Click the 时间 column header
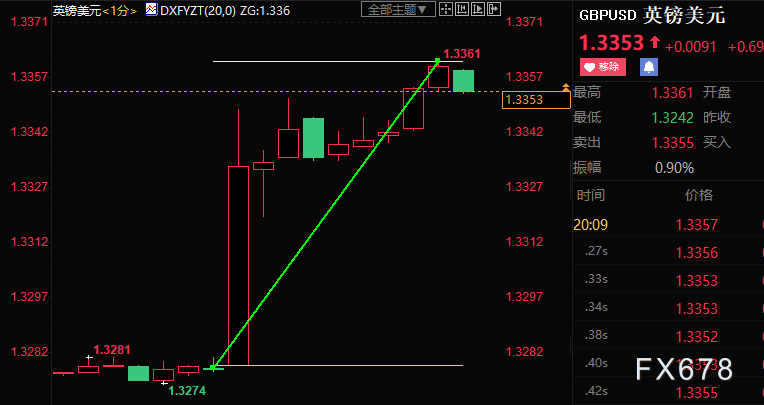Screen dimensions: 764x405 pyautogui.click(x=591, y=195)
